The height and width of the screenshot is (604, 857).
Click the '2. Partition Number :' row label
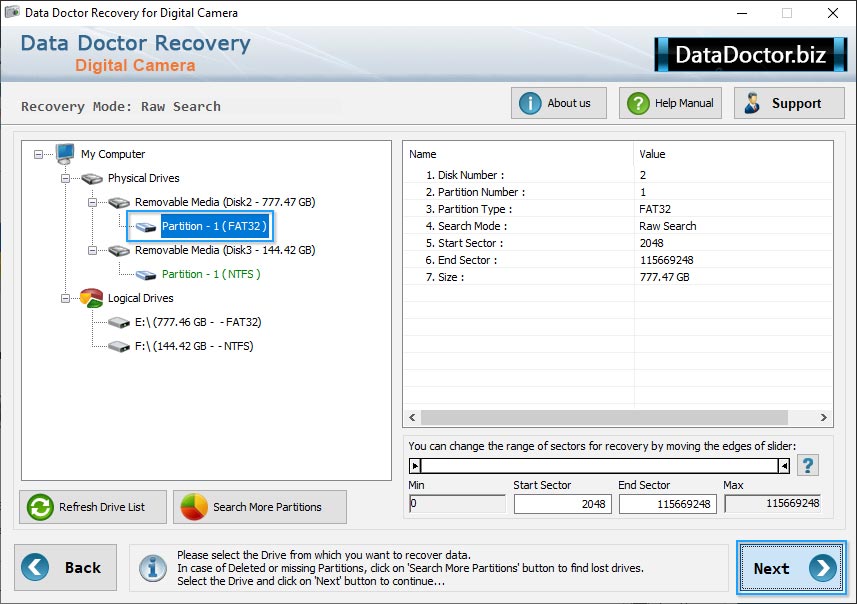[476, 192]
